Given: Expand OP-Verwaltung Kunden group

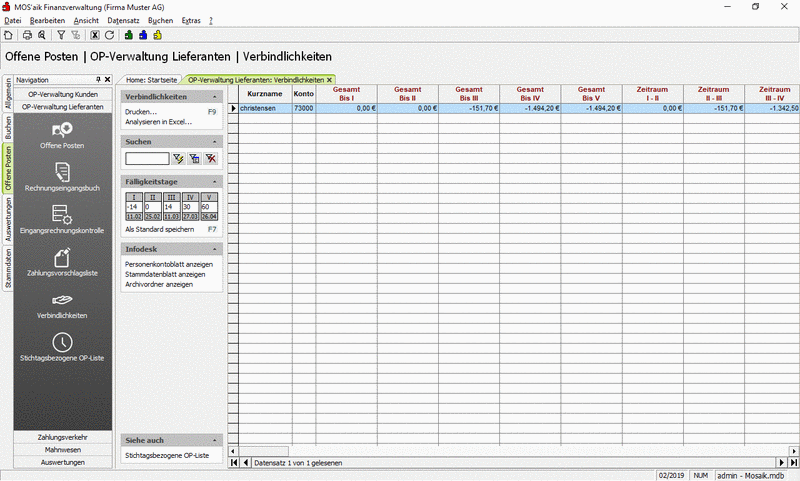Looking at the screenshot, I should point(63,94).
